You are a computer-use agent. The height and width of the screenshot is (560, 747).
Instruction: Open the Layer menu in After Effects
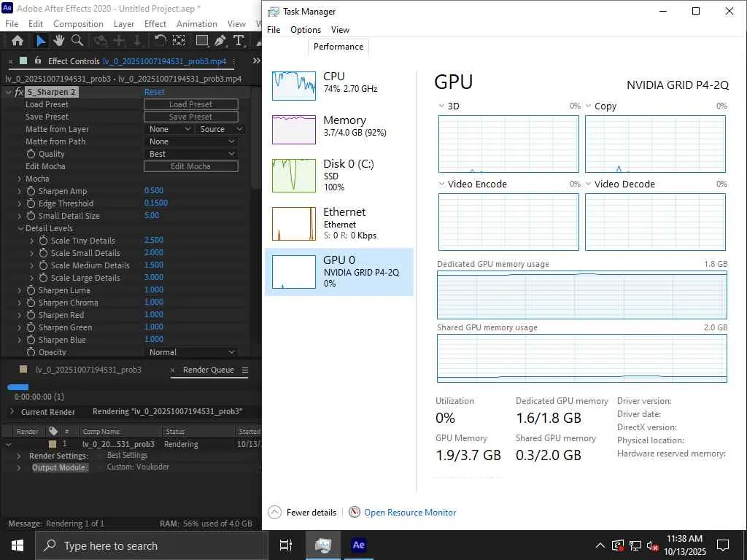[124, 24]
